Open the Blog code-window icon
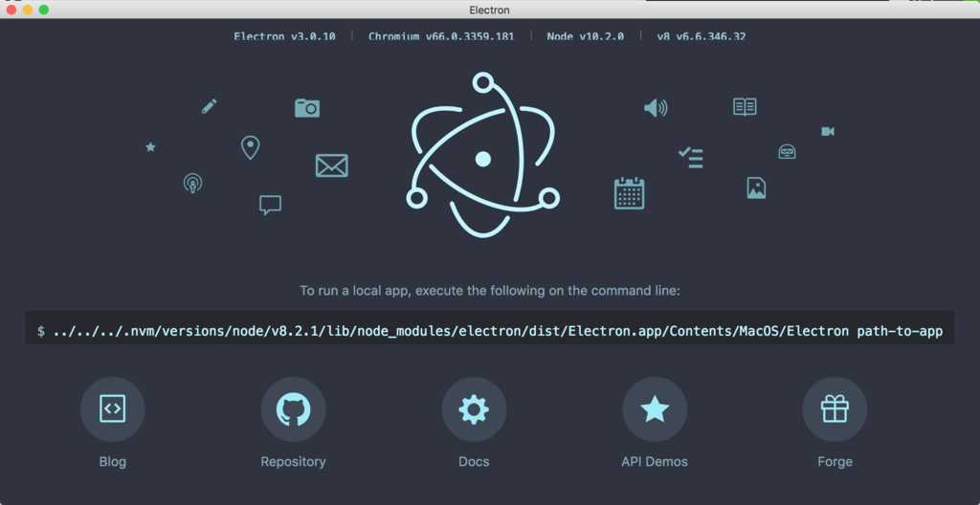This screenshot has height=505, width=980. (113, 409)
